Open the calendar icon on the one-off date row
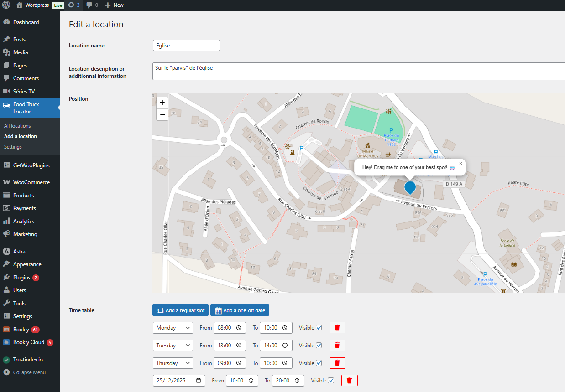 coord(198,380)
